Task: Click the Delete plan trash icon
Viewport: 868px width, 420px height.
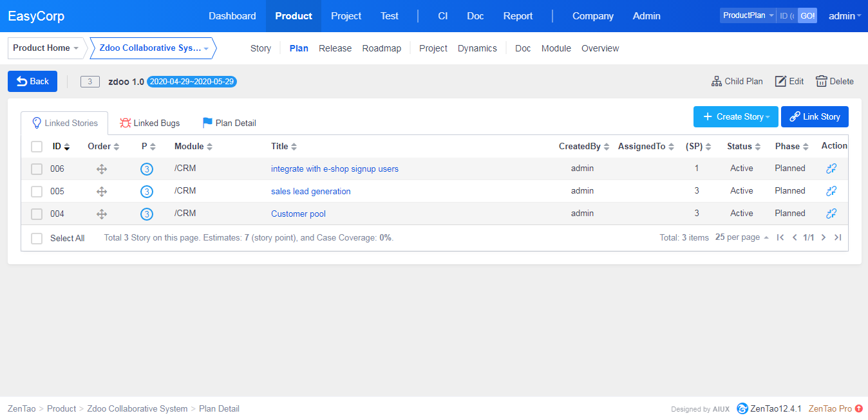Action: [x=821, y=81]
